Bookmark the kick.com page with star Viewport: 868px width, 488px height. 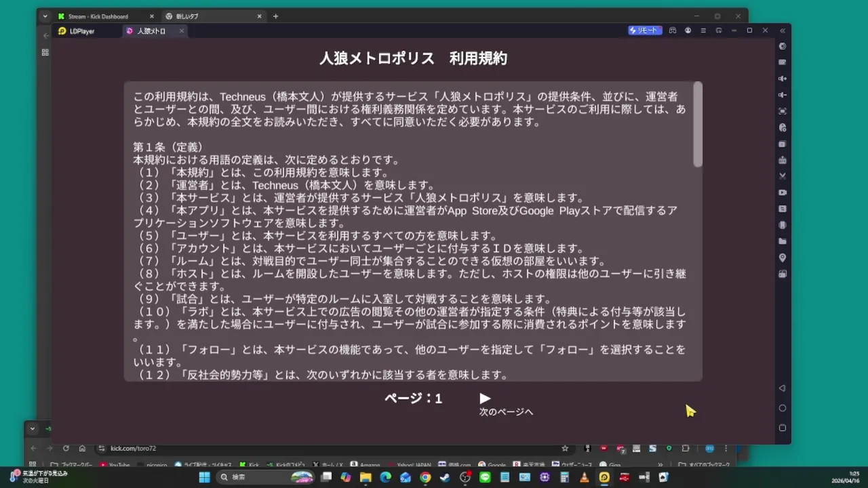click(565, 448)
